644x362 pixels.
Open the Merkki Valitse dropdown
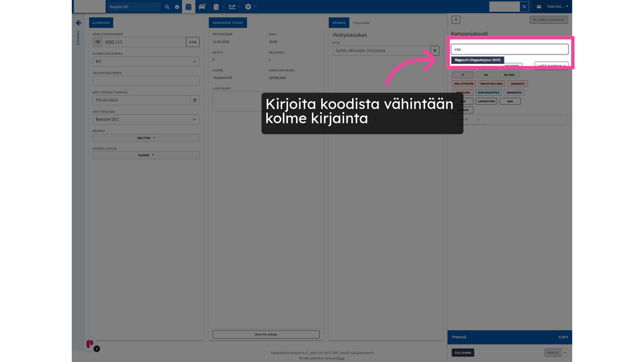click(146, 138)
